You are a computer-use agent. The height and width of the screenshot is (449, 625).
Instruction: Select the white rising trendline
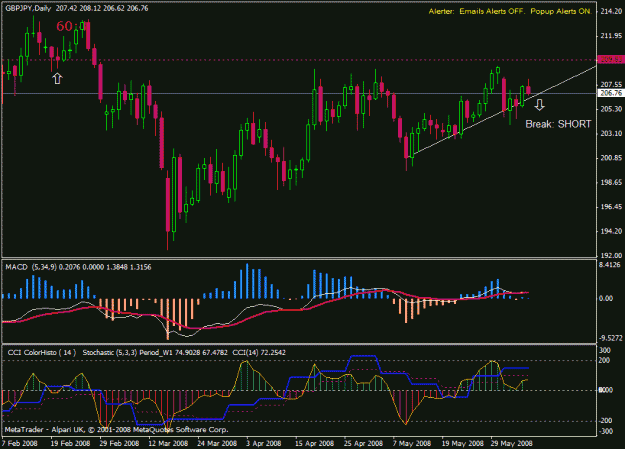coord(504,110)
